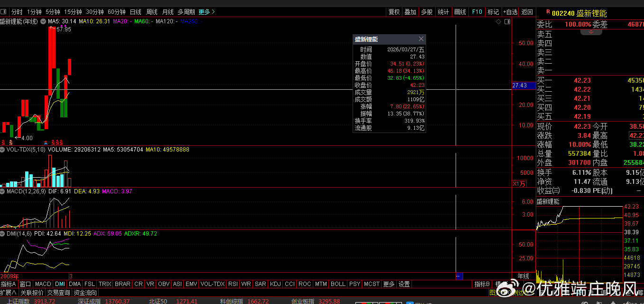Expand the 扩展 panel
This screenshot has width=644, height=304.
(9, 293)
